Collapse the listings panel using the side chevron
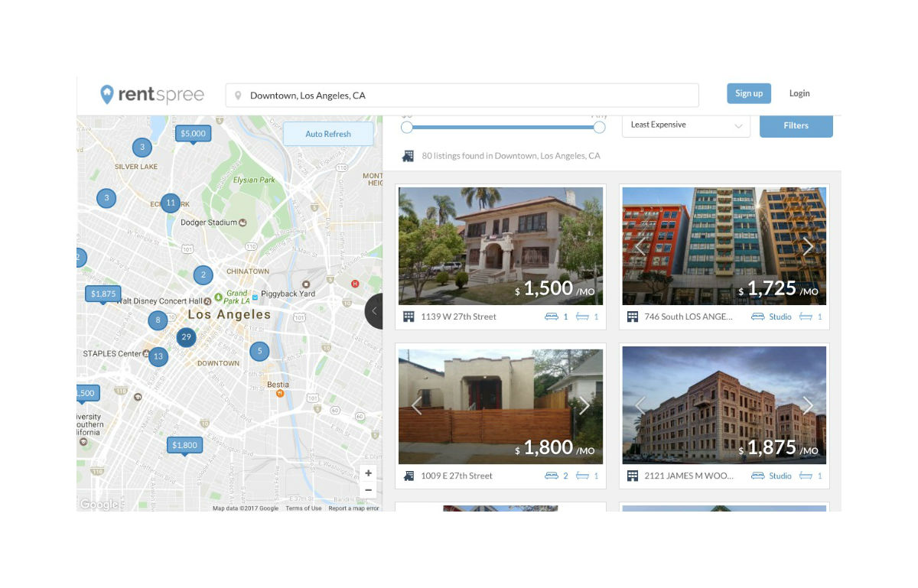 (x=374, y=310)
